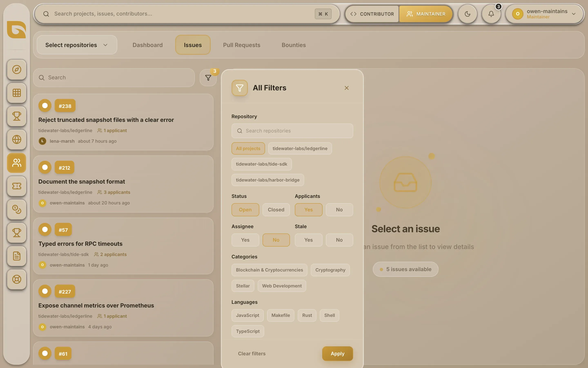
Task: Open the compass Discover sidebar icon
Action: [17, 70]
